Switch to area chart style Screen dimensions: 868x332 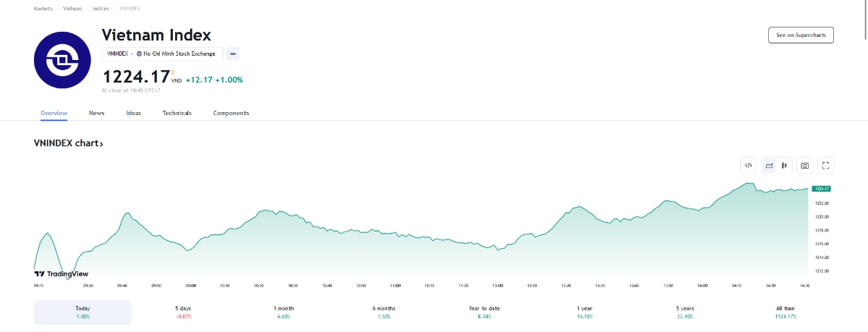coord(769,166)
